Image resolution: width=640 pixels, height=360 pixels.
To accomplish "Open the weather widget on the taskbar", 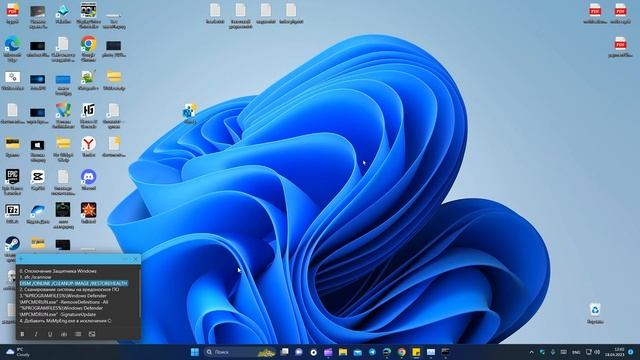I will [18, 352].
